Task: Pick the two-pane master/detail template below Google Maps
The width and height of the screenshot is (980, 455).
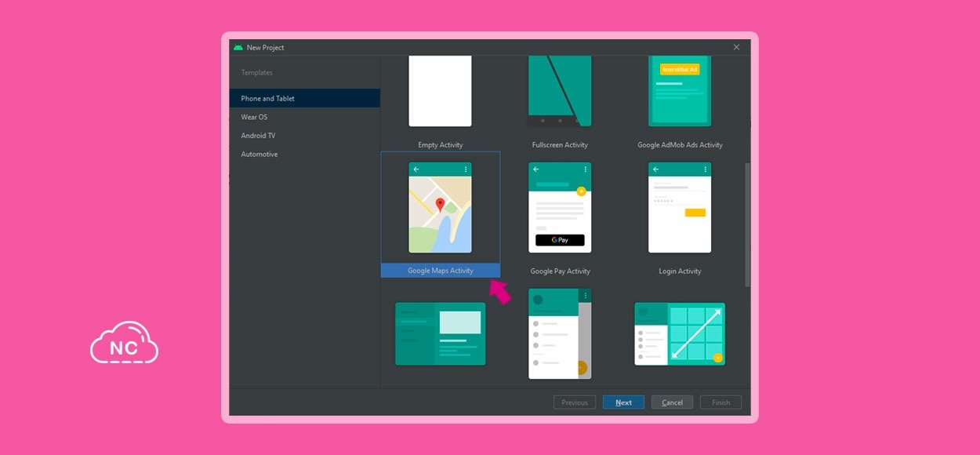Action: [x=440, y=333]
